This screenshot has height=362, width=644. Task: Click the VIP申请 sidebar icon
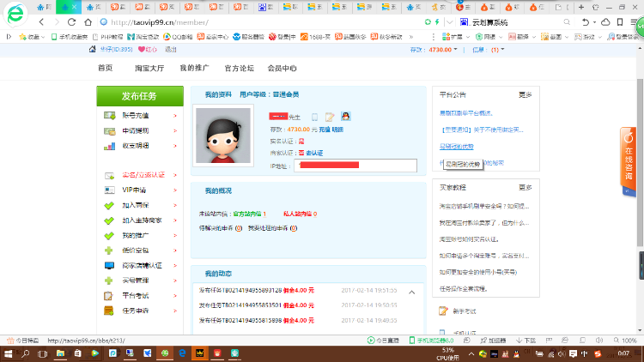point(109,190)
